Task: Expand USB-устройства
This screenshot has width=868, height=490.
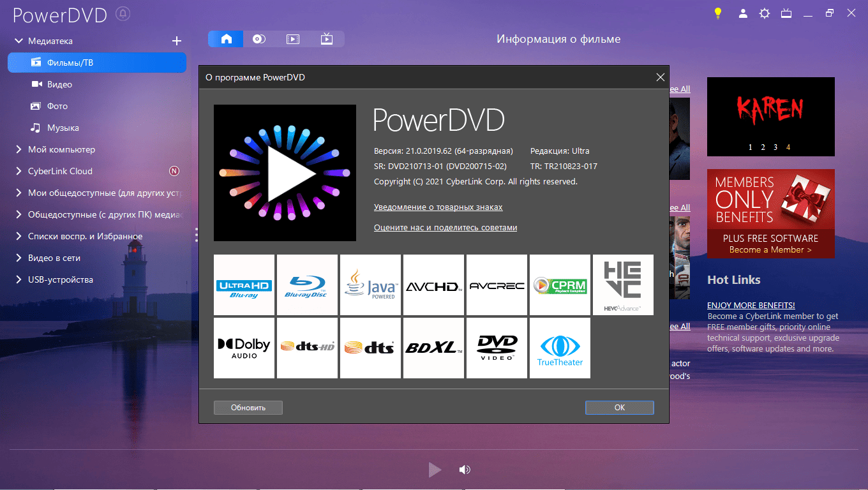Action: click(x=19, y=279)
